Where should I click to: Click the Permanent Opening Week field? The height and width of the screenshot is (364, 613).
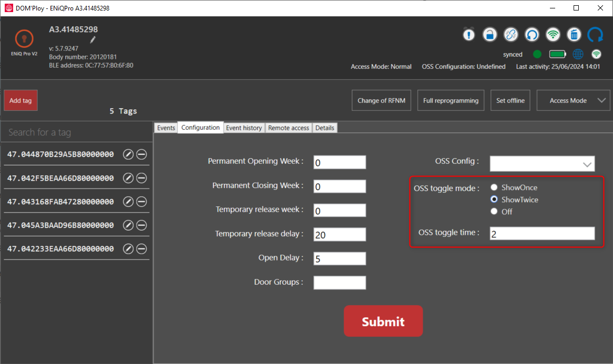[340, 162]
